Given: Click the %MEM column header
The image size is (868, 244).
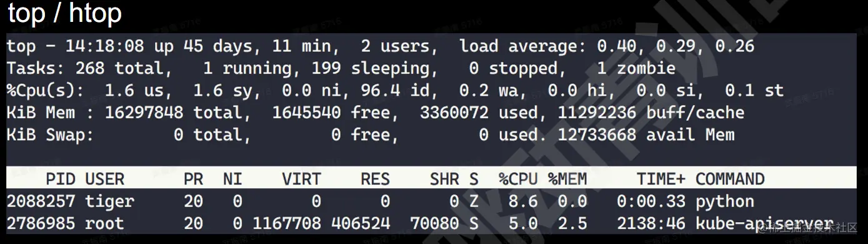Looking at the screenshot, I should [567, 180].
